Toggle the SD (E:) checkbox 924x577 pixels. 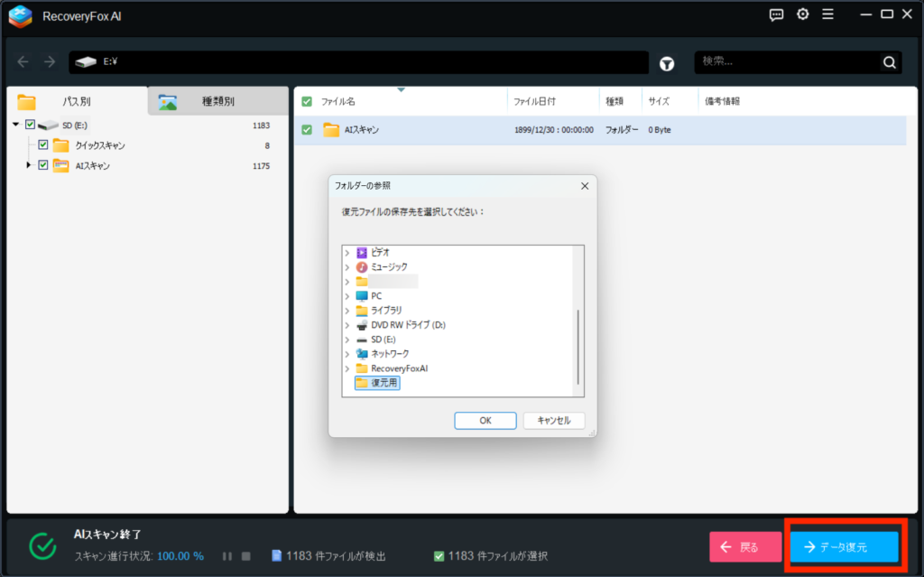[x=31, y=125]
